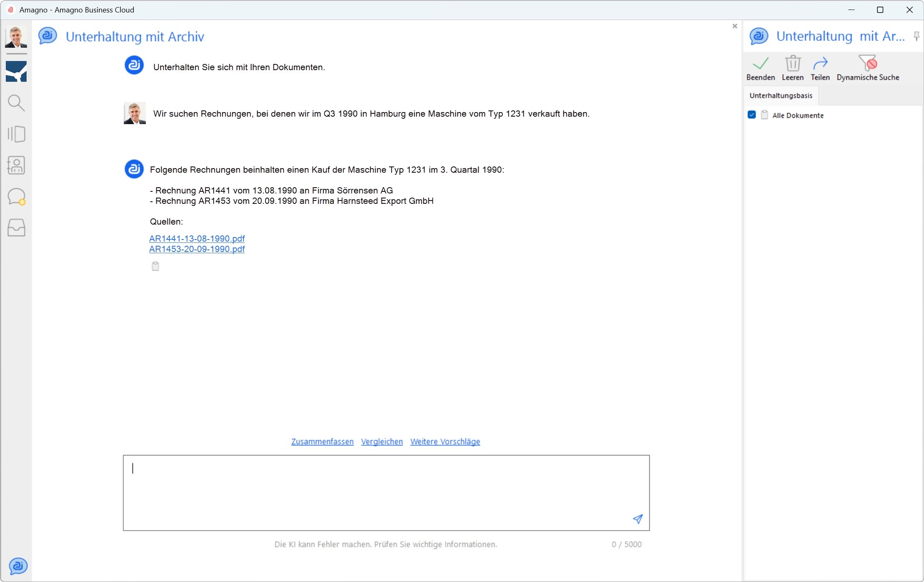
Task: Open the chat bubble icon in sidebar
Action: tap(16, 196)
